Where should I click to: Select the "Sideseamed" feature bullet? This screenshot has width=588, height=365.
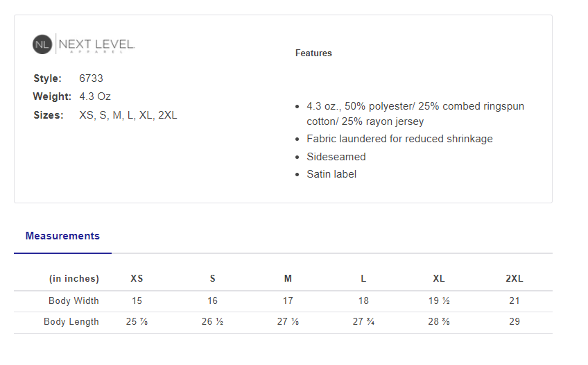[336, 157]
